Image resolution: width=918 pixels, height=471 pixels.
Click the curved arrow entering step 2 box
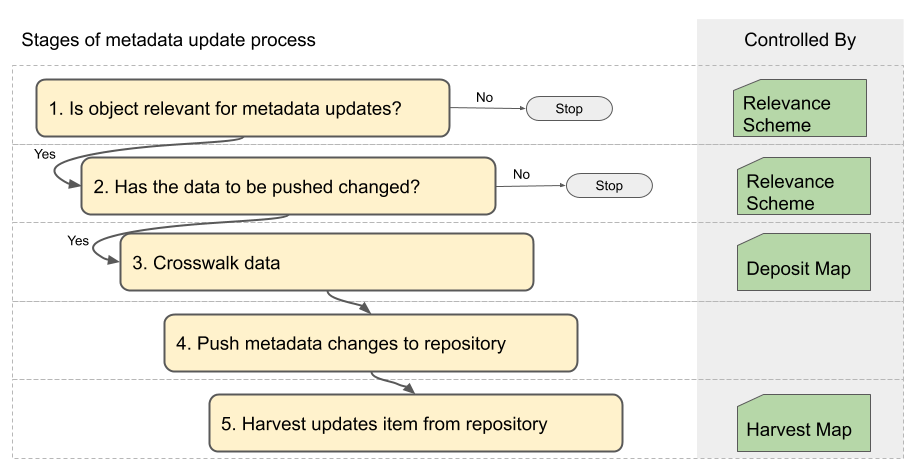[60, 178]
